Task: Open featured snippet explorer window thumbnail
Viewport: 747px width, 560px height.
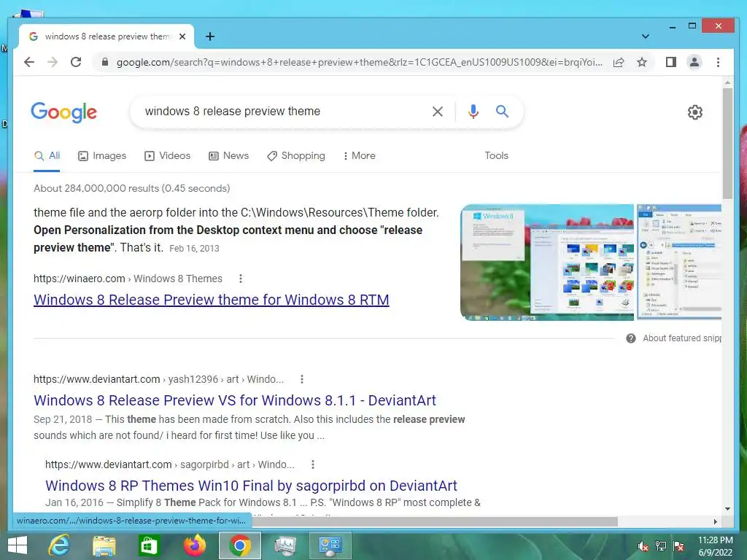Action: click(x=679, y=262)
